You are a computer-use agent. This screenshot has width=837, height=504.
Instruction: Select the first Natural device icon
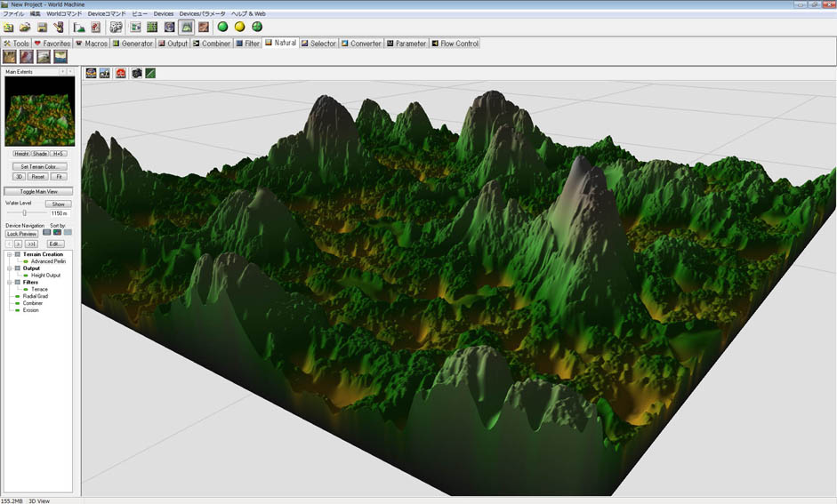pos(10,57)
